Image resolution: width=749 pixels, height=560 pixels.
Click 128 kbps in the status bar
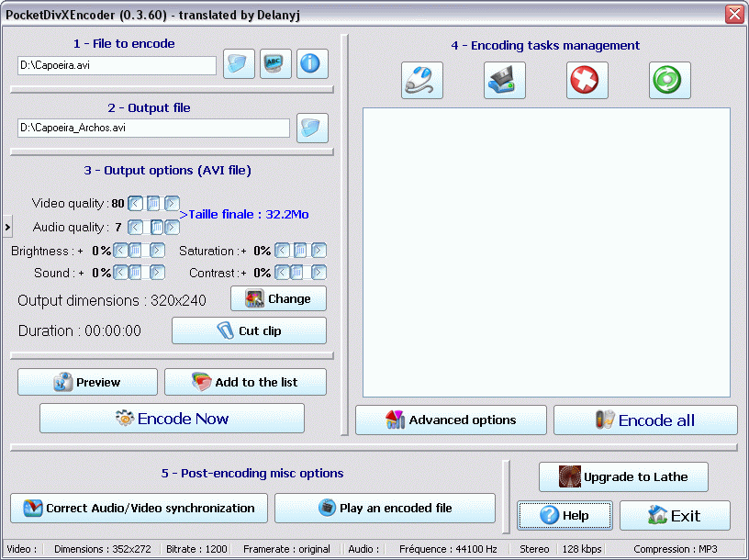click(x=582, y=549)
